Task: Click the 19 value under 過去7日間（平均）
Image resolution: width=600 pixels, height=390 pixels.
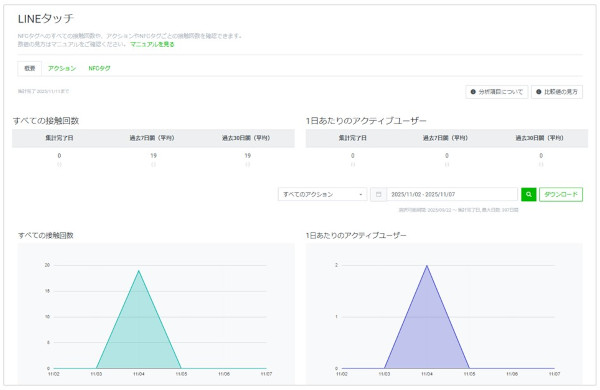Action: 153,156
